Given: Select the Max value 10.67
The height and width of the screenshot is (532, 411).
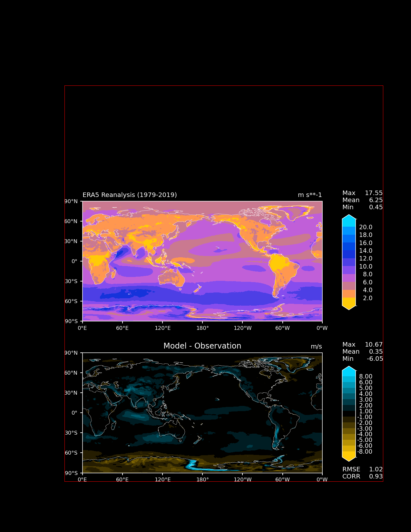Looking at the screenshot, I should [x=374, y=345].
